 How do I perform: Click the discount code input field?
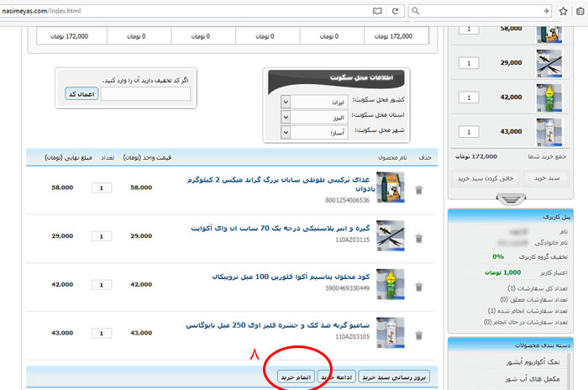(145, 94)
